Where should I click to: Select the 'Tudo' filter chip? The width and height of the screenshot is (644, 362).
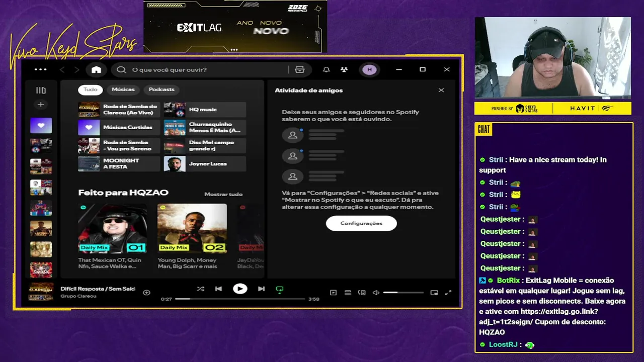(90, 89)
